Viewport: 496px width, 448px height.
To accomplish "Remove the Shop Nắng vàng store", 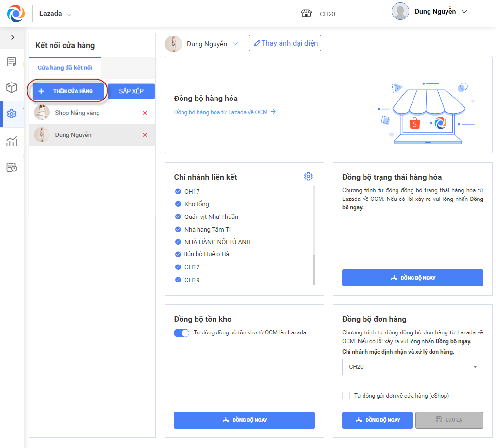I will tap(145, 113).
